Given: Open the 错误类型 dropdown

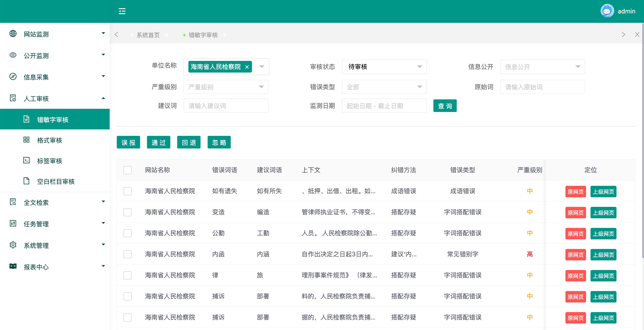Looking at the screenshot, I should click(384, 87).
